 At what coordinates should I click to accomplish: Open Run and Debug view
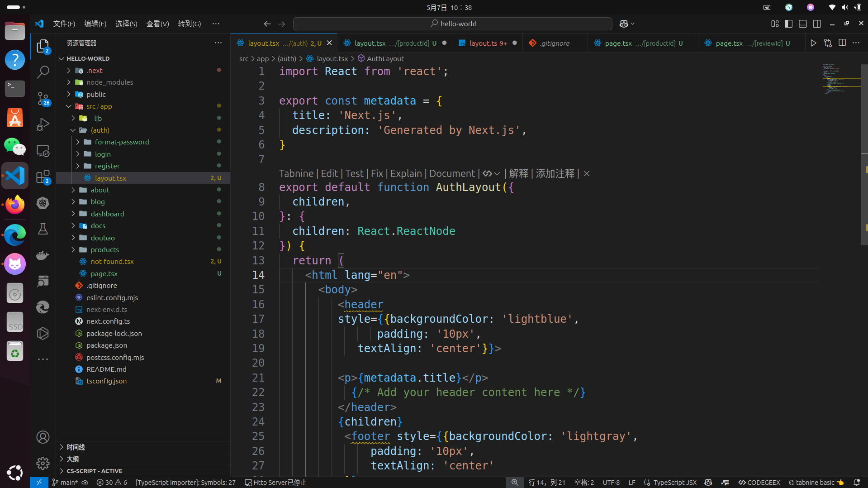pyautogui.click(x=43, y=124)
